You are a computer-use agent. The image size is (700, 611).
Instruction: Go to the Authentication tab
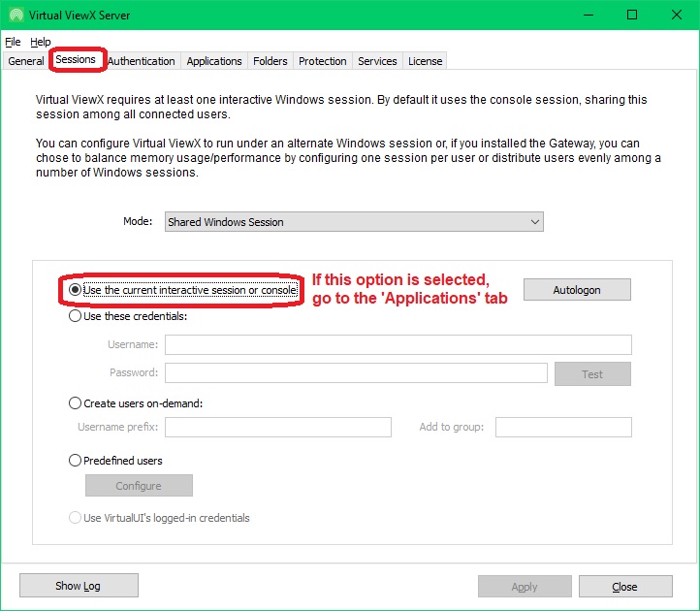coord(142,61)
